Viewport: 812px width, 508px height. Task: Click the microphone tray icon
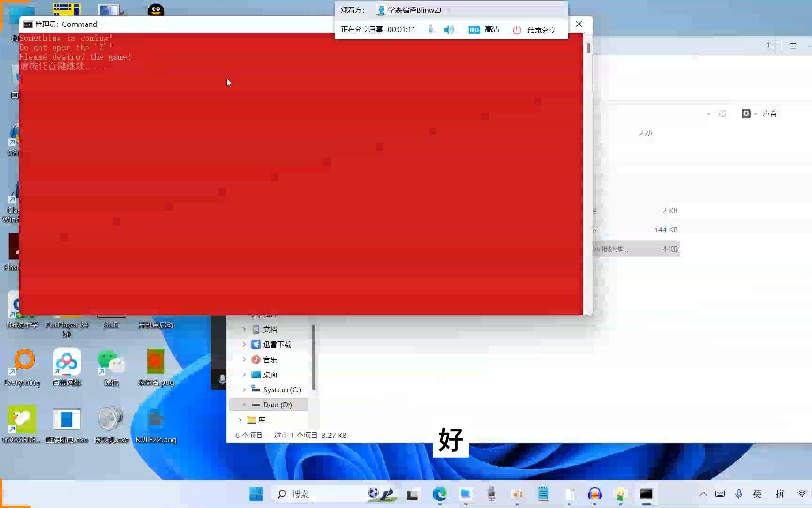coord(739,493)
